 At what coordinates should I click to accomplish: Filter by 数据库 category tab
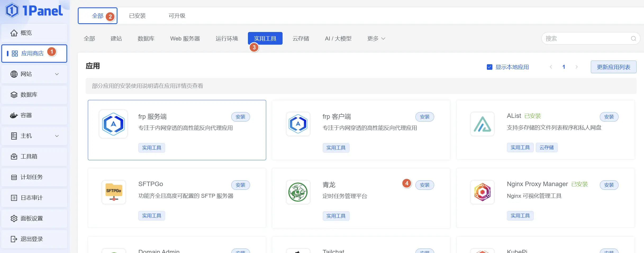[x=146, y=39]
